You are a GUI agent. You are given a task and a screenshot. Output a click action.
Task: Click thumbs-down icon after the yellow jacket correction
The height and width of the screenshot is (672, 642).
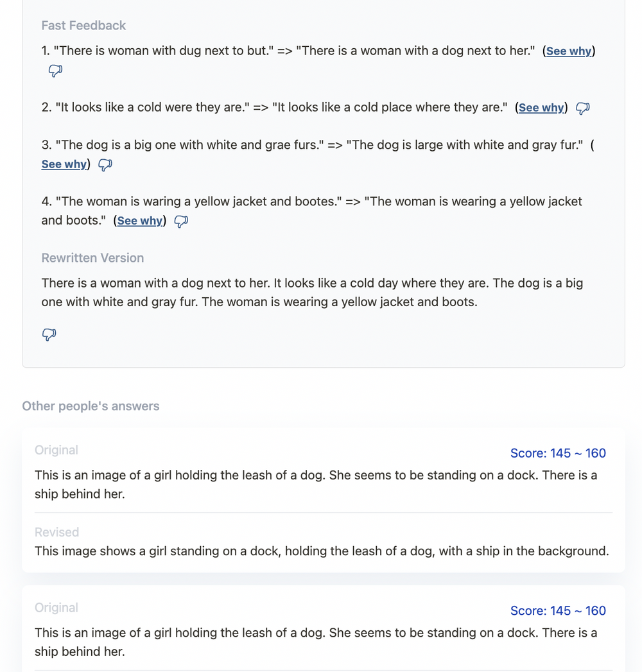(x=180, y=221)
